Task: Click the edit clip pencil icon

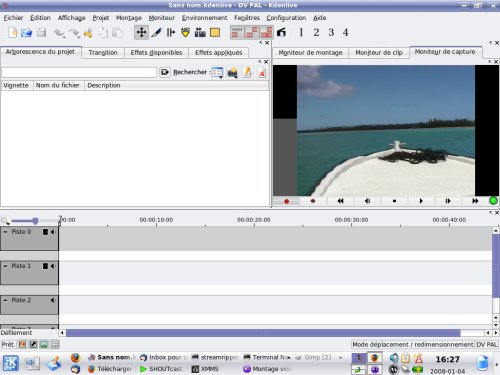Action: 247,72
